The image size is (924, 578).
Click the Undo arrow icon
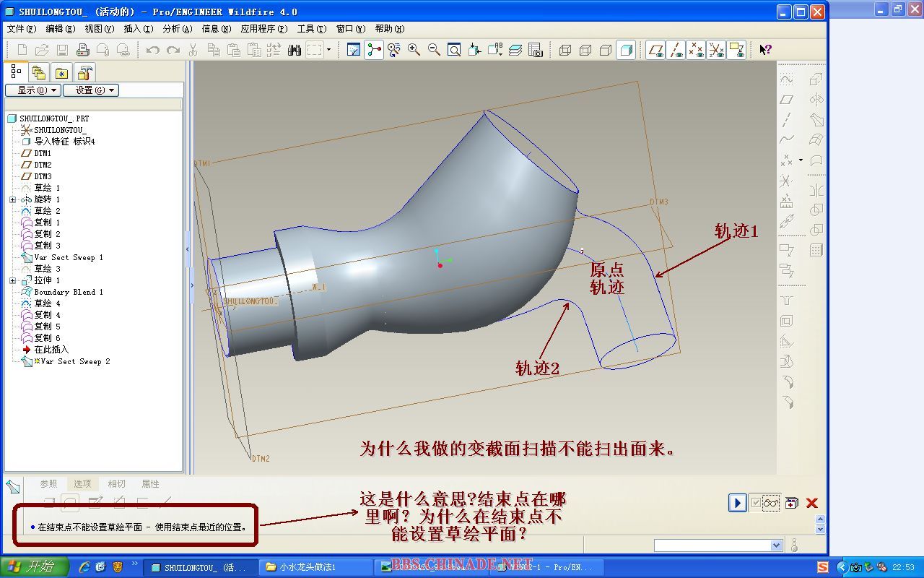click(152, 50)
